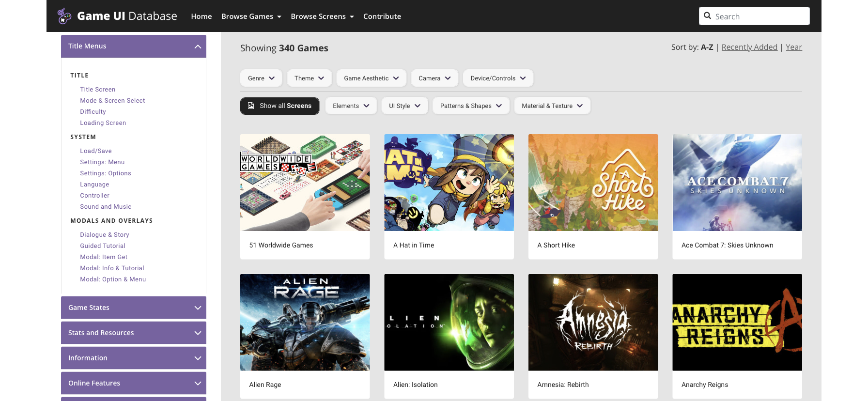Sort games by Year
This screenshot has width=868, height=401.
point(793,47)
